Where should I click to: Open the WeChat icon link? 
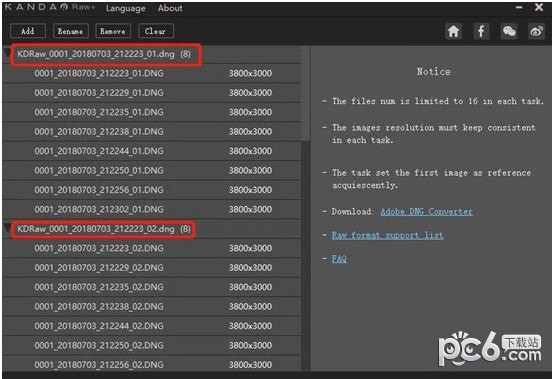point(509,31)
